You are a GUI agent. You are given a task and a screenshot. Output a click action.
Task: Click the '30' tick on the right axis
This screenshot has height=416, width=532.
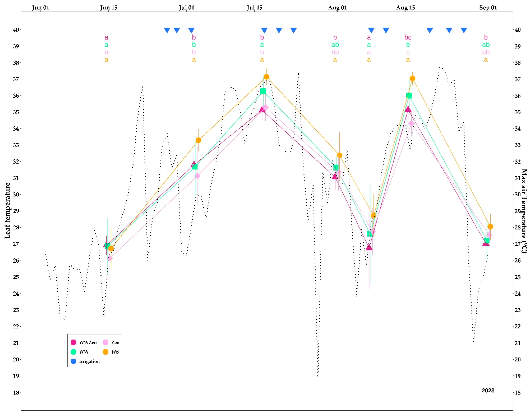517,194
